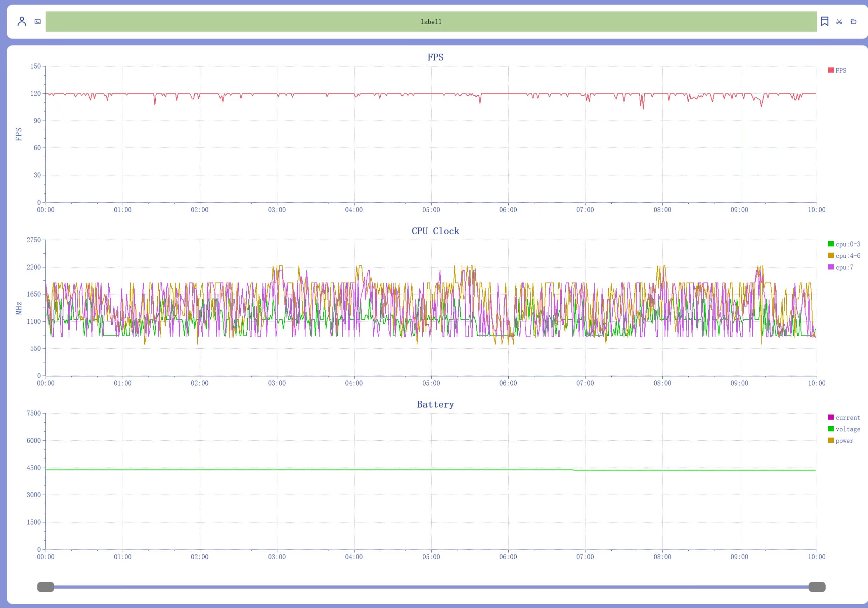Click the middle of the time range slider track

431,587
